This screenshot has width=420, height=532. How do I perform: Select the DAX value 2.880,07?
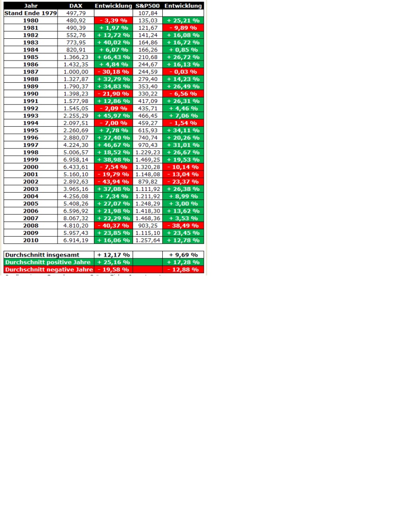[76, 138]
